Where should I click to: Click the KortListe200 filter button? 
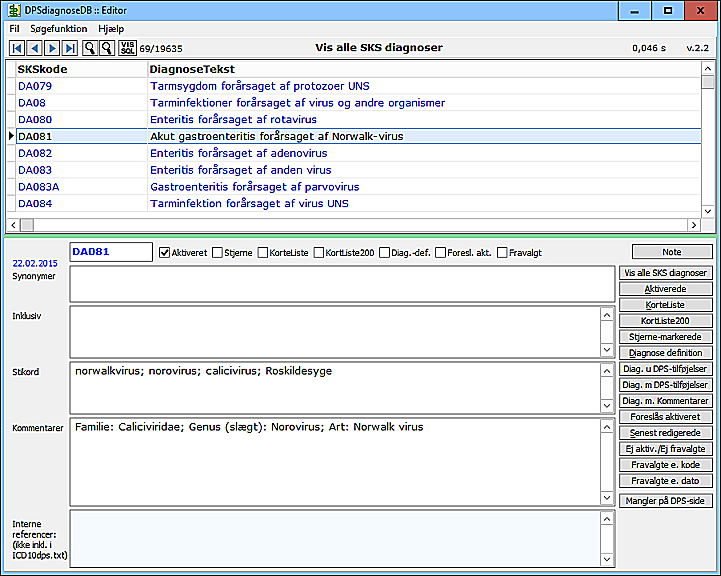[x=665, y=321]
